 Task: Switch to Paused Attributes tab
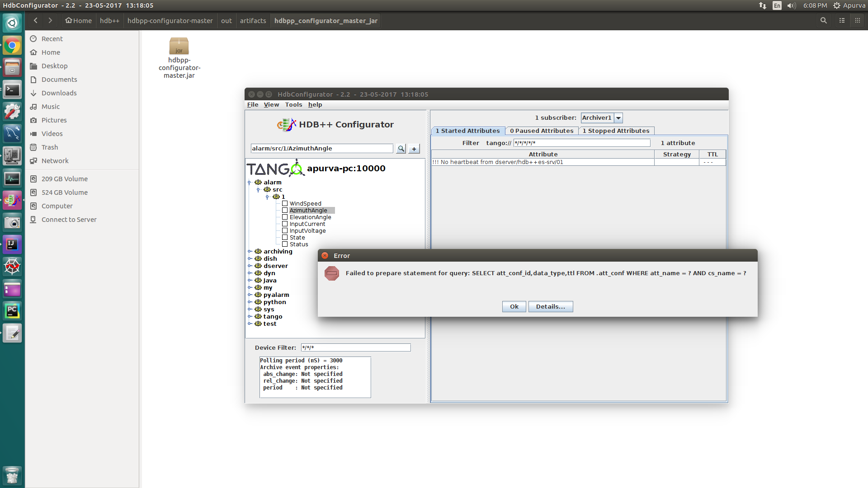(x=542, y=131)
